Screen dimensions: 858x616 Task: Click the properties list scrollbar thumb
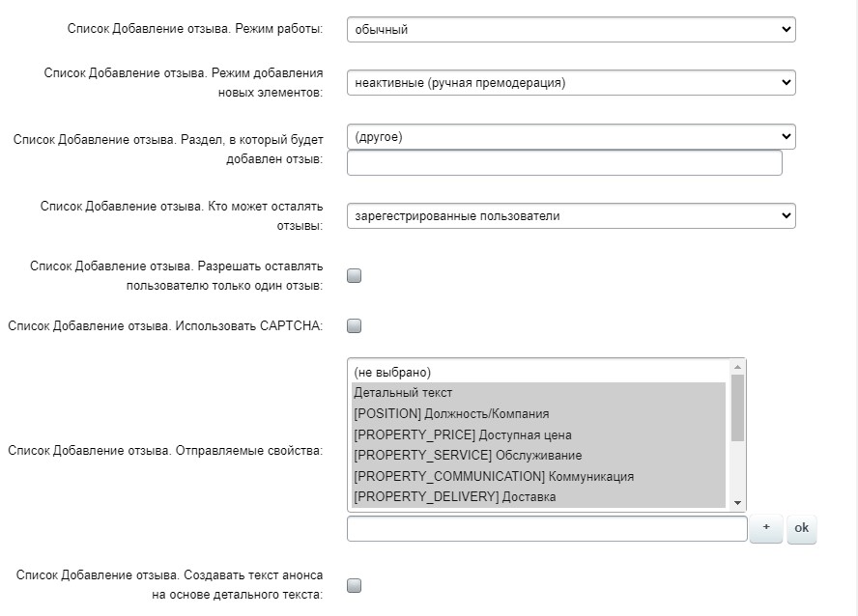(x=738, y=407)
